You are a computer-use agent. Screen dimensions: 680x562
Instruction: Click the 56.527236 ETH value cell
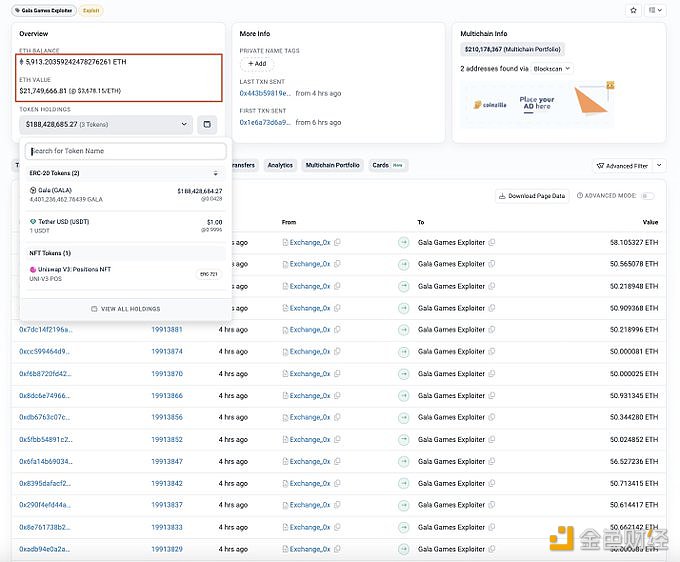[634, 461]
